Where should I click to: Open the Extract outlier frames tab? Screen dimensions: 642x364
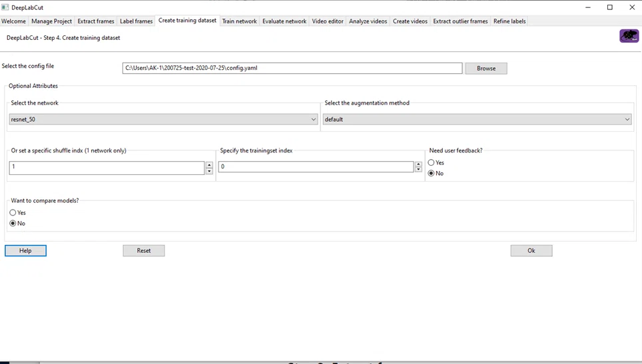click(460, 21)
